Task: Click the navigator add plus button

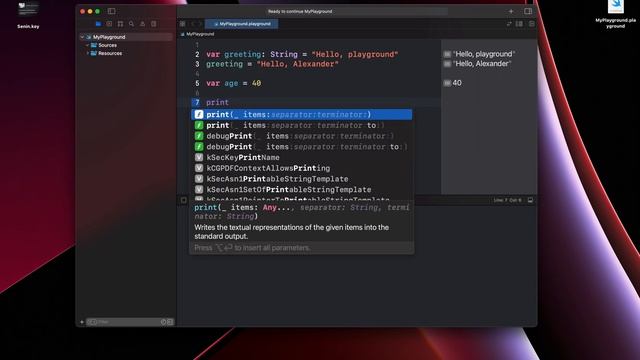Action: 82,322
